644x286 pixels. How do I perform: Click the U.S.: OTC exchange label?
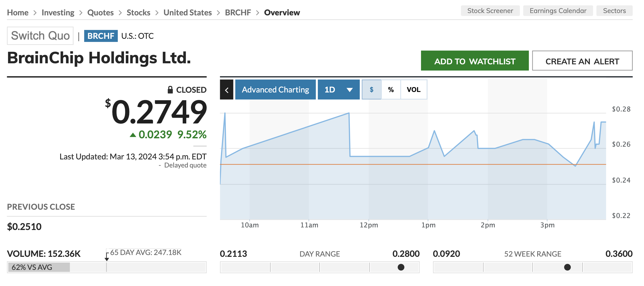click(138, 36)
